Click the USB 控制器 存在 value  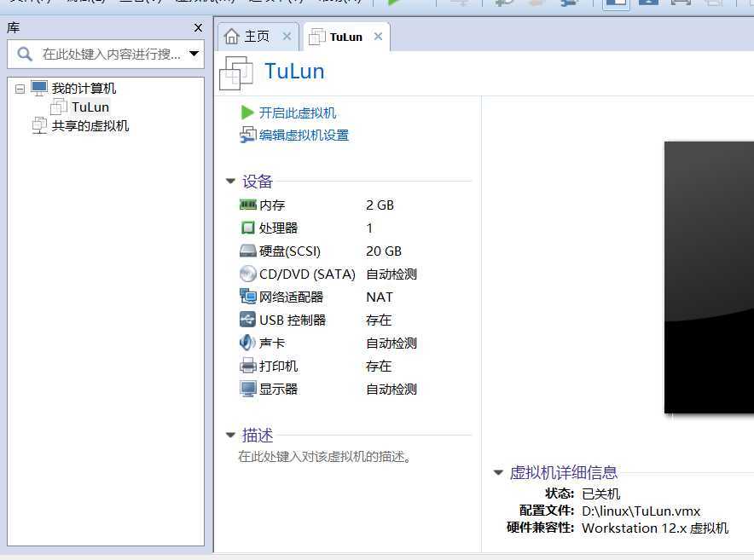379,320
